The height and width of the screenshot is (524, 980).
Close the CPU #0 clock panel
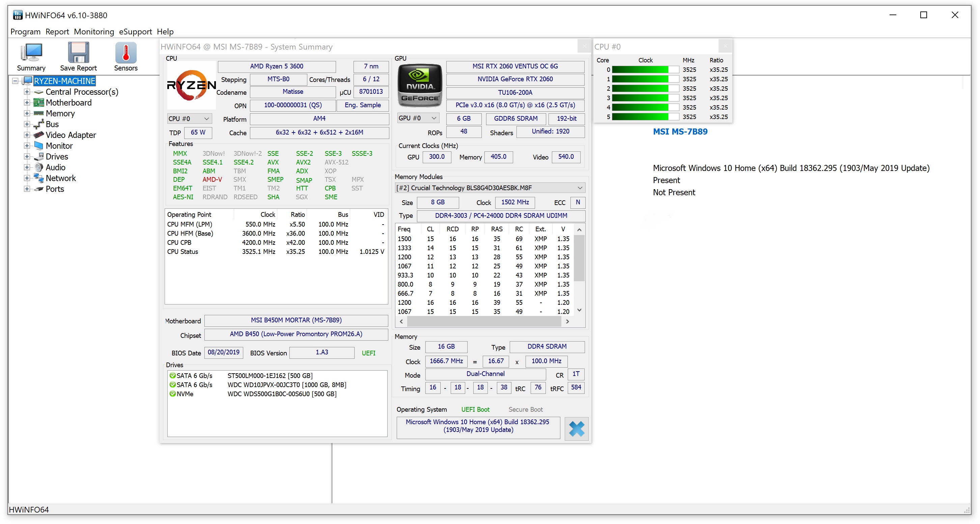(725, 47)
